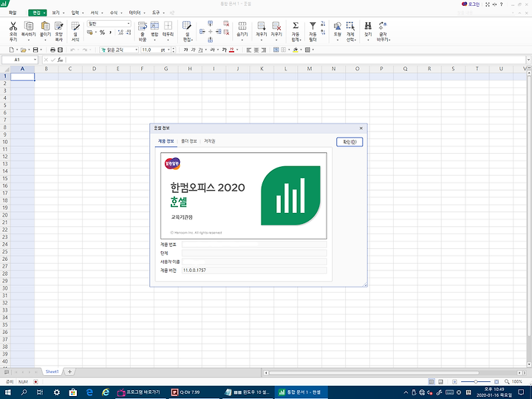Screen dimensions: 532x399
Task: Switch to Folder Info tab in dialog
Action: [x=189, y=141]
